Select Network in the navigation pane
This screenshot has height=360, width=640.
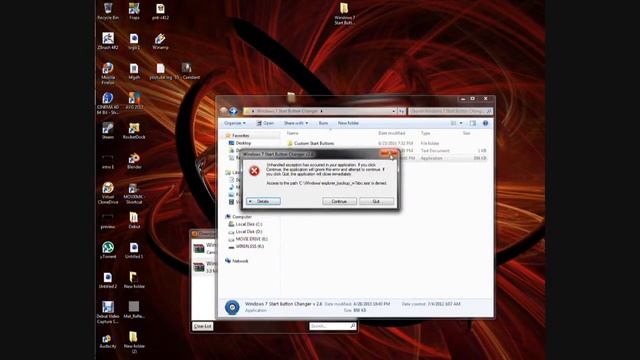pyautogui.click(x=240, y=261)
